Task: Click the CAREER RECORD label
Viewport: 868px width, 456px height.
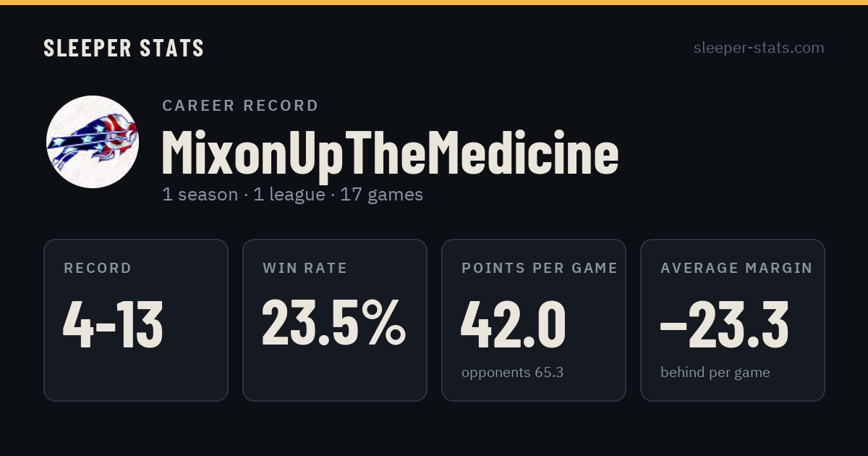Action: pyautogui.click(x=240, y=106)
